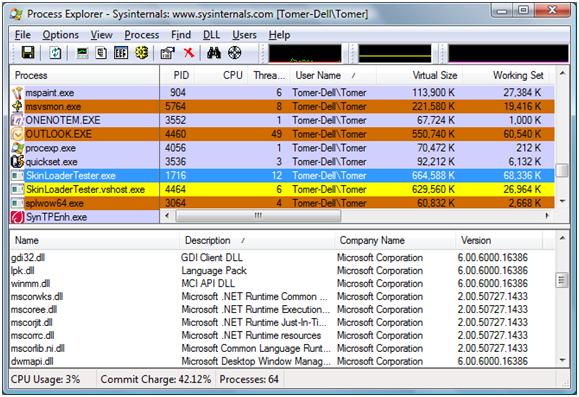Select the mscoree.dll row
The height and width of the screenshot is (397, 579).
click(282, 309)
